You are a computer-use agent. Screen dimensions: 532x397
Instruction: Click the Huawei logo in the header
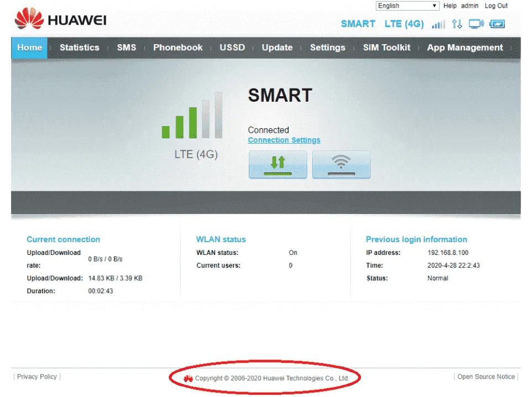(60, 19)
